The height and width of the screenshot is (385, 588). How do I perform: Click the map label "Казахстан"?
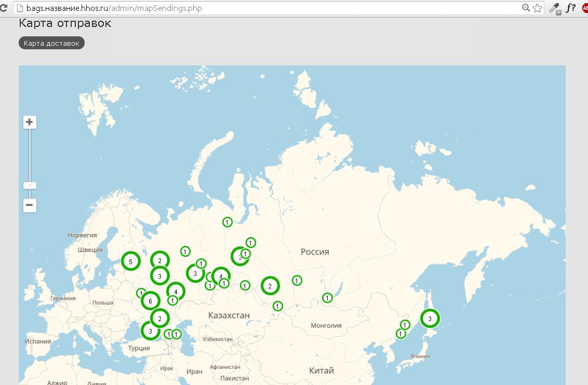click(x=229, y=315)
